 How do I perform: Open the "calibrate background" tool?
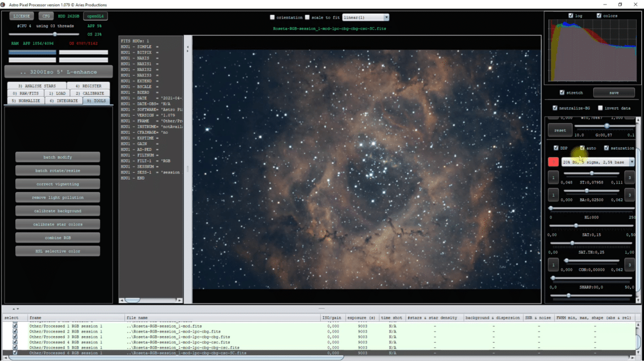[x=57, y=211]
